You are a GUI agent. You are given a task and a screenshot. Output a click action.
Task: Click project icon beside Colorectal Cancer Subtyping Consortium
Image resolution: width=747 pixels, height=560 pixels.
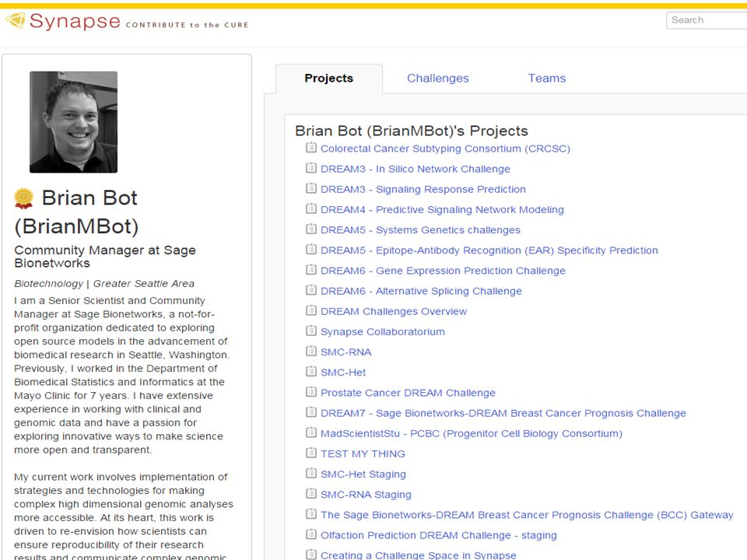point(310,148)
